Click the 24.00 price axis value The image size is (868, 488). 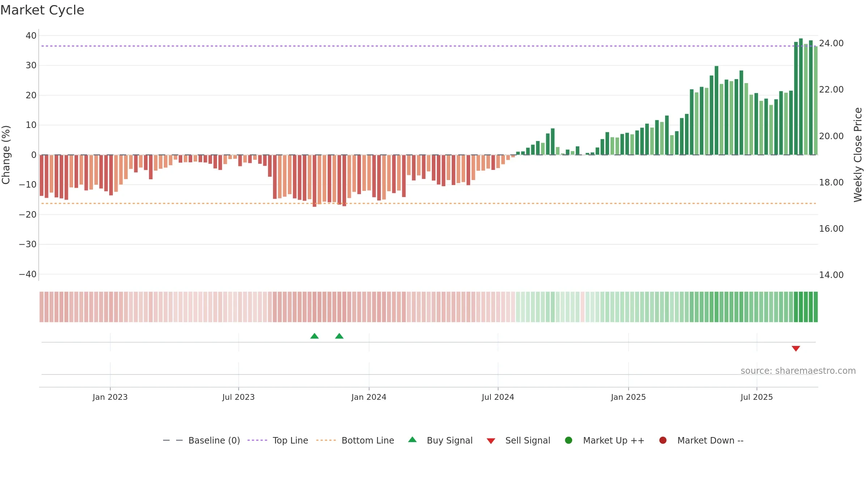(831, 43)
